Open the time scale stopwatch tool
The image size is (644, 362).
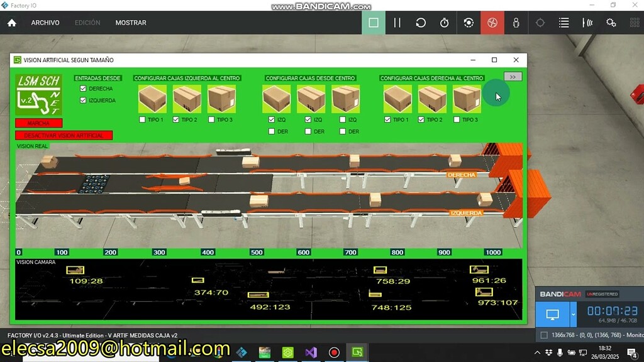444,22
